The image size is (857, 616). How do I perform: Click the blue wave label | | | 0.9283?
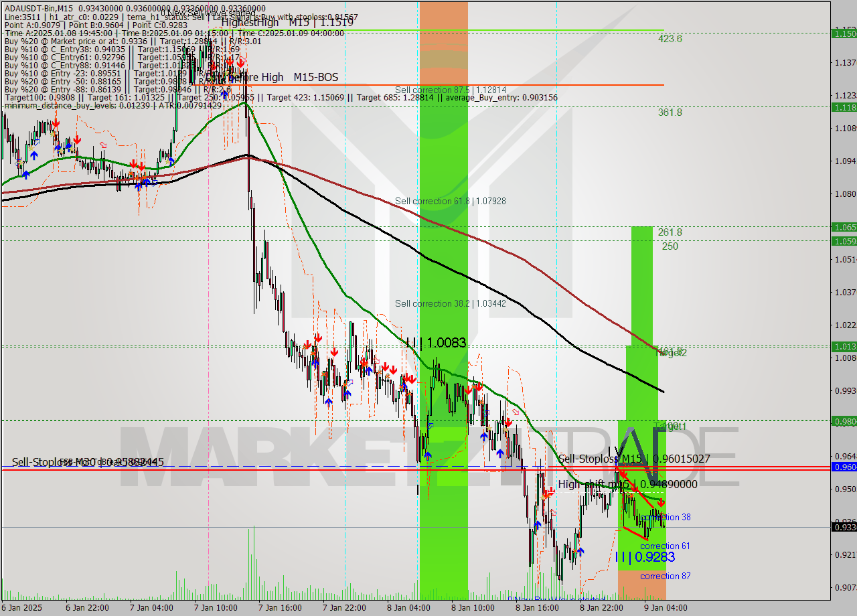pyautogui.click(x=644, y=557)
